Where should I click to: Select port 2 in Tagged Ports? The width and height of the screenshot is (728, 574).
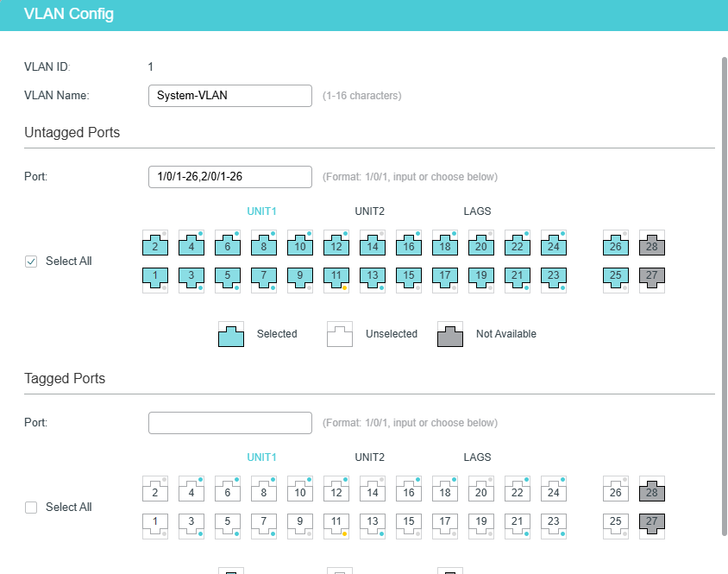pos(155,489)
